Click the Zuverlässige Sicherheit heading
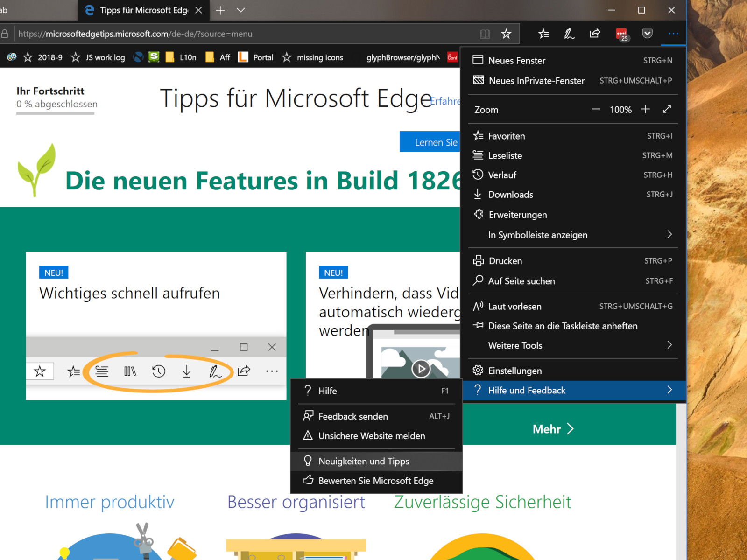The width and height of the screenshot is (747, 560). pyautogui.click(x=482, y=502)
